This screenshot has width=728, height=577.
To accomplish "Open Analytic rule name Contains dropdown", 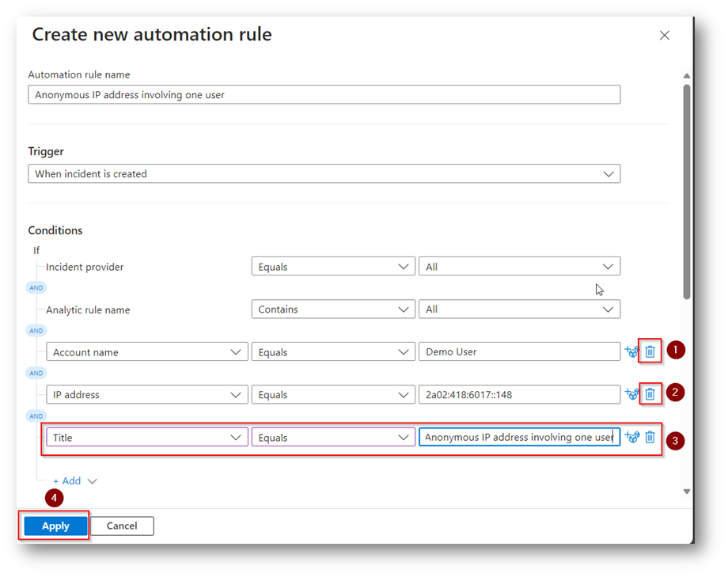I will [x=333, y=309].
